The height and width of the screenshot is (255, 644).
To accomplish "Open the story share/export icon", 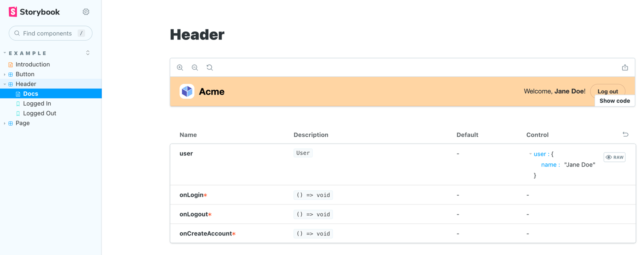I will click(x=625, y=67).
